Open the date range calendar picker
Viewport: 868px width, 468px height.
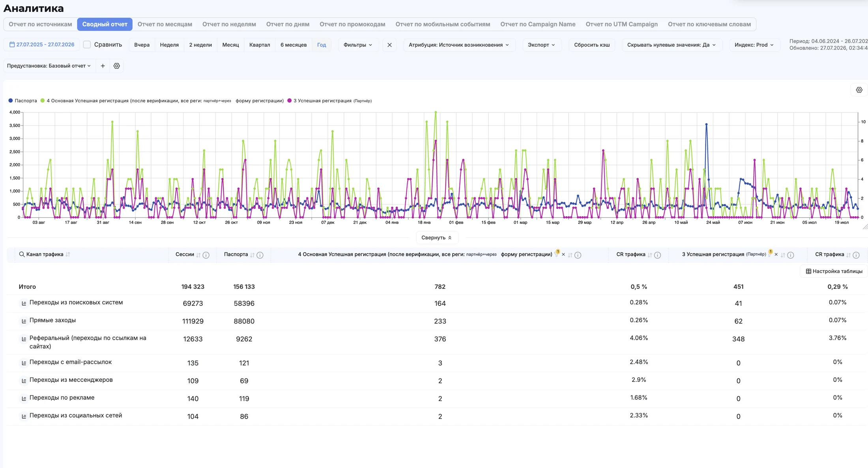click(41, 45)
